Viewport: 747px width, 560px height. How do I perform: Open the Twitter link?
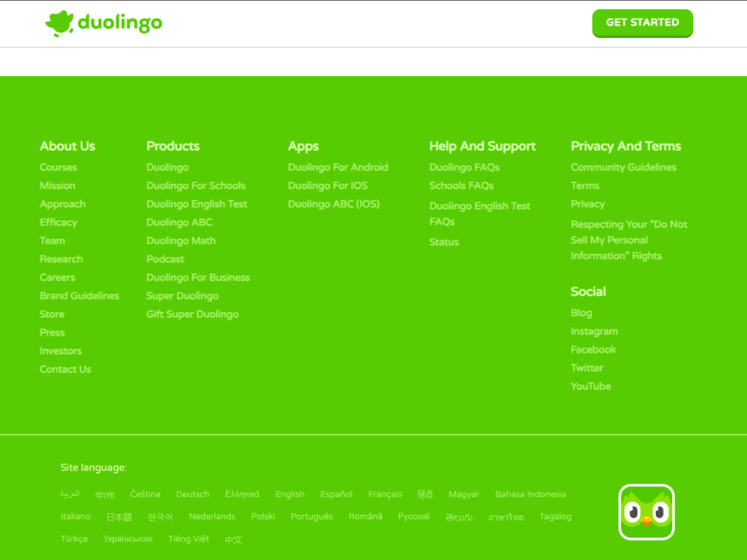(x=587, y=368)
